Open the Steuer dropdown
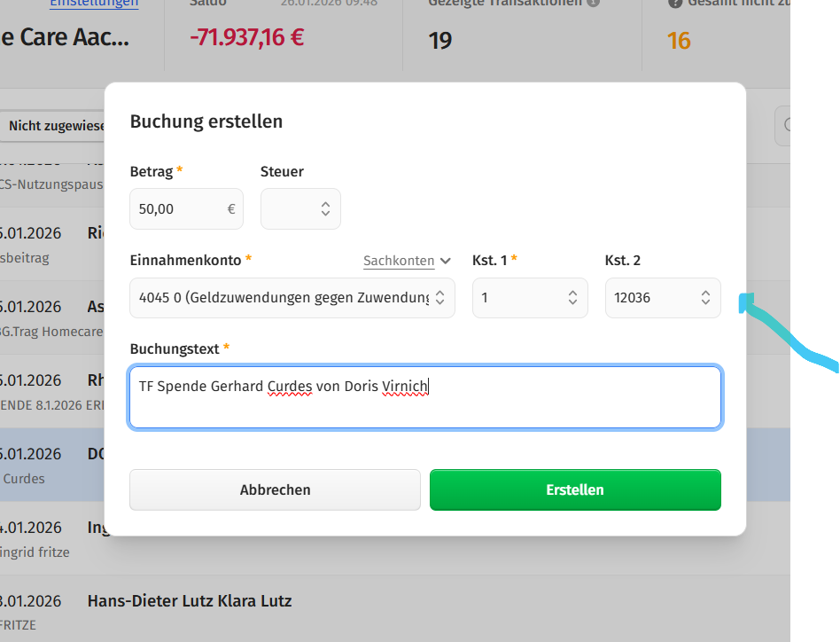Viewport: 840px width, 642px height. [300, 209]
